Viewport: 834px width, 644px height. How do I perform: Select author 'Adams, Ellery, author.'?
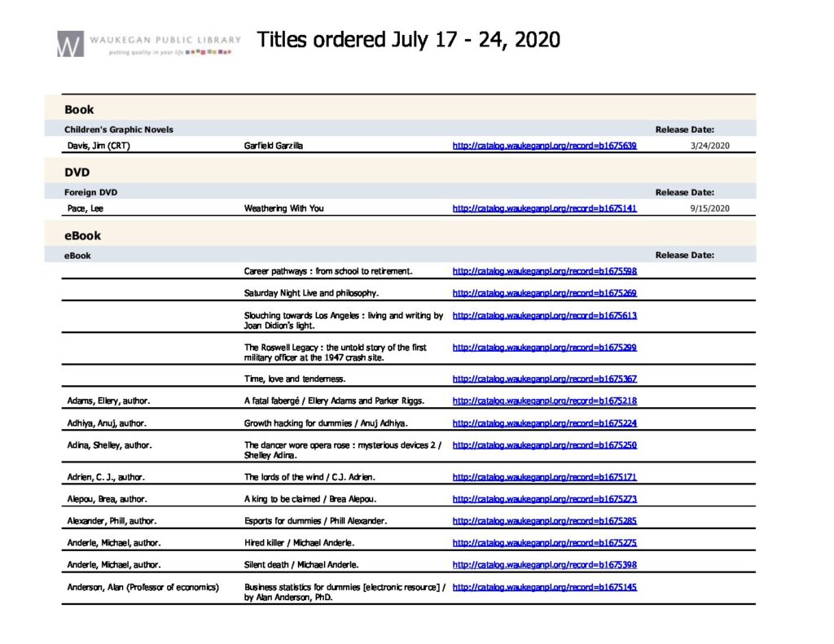108,401
